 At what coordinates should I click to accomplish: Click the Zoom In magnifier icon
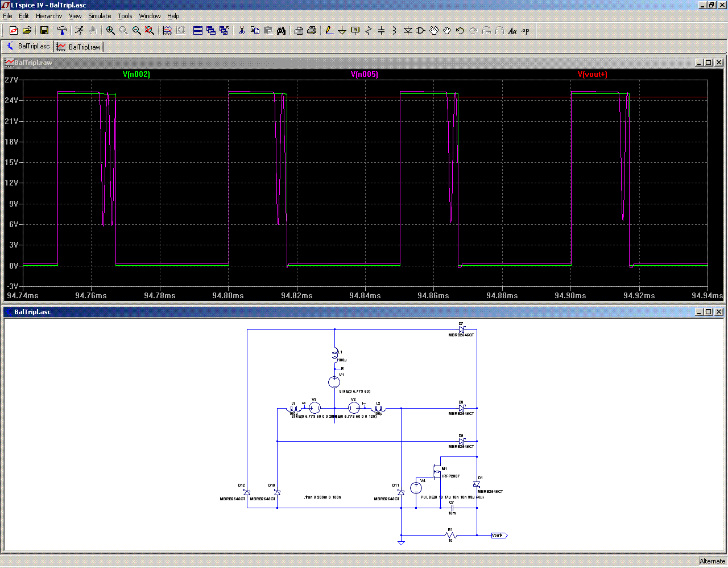pos(110,31)
